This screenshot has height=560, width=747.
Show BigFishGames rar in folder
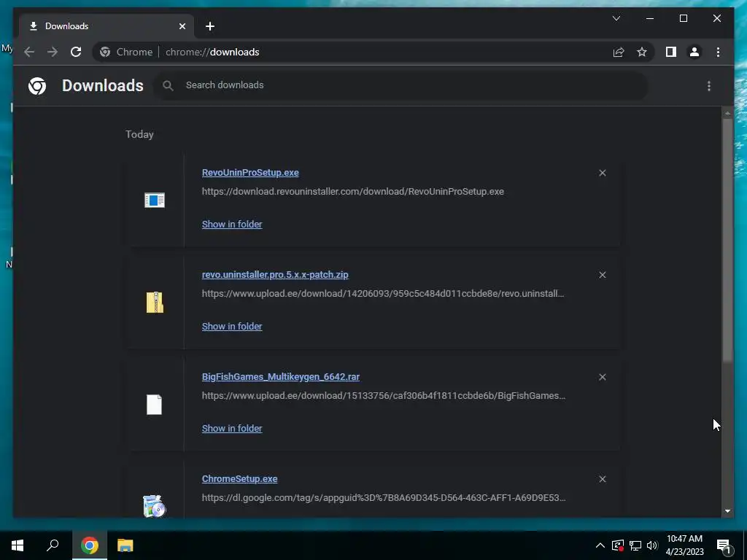tap(232, 428)
